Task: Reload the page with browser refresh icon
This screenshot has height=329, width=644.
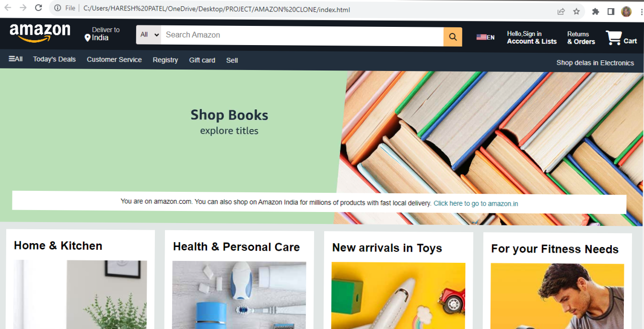Action: (x=38, y=8)
